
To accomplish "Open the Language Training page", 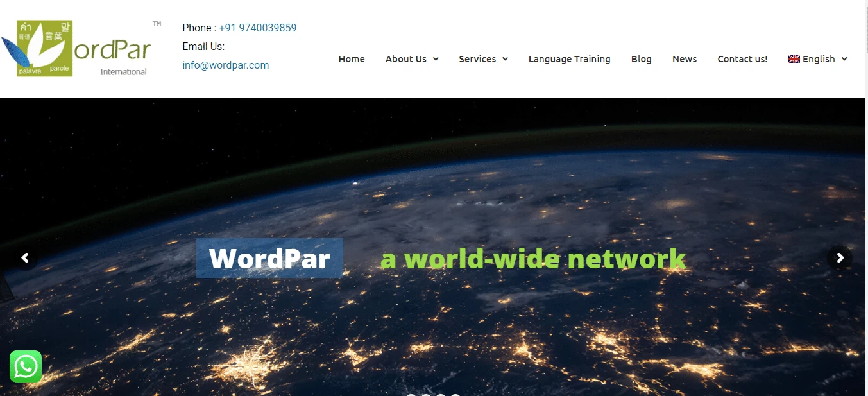I will click(569, 59).
